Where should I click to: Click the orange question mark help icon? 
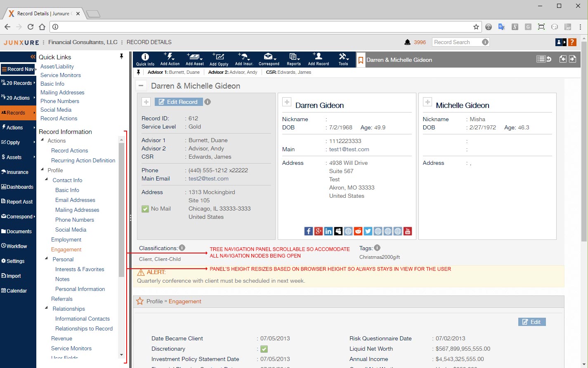click(x=572, y=42)
